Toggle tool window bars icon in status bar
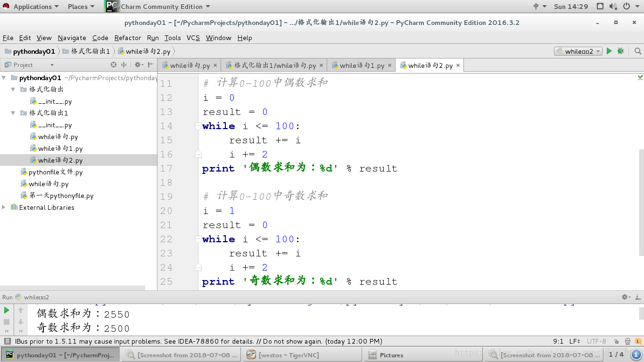This screenshot has height=362, width=644. (7, 341)
